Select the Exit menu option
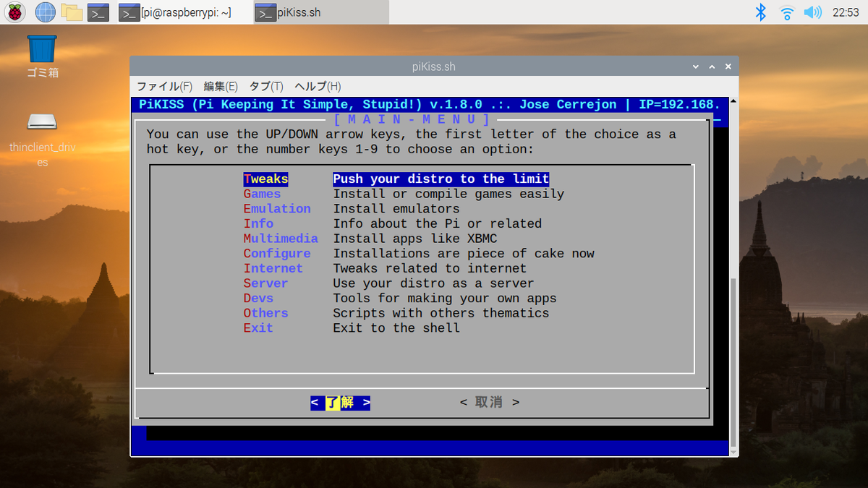 (x=258, y=328)
